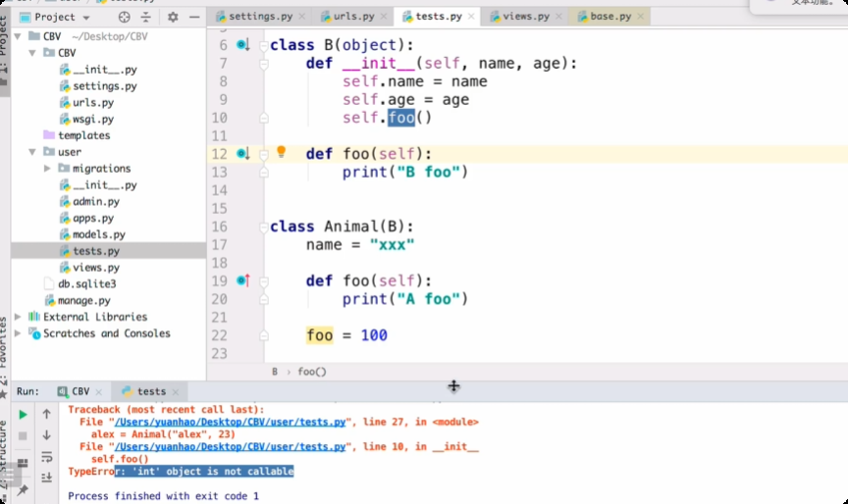Click the Stop process icon
This screenshot has height=504, width=848.
[x=23, y=436]
